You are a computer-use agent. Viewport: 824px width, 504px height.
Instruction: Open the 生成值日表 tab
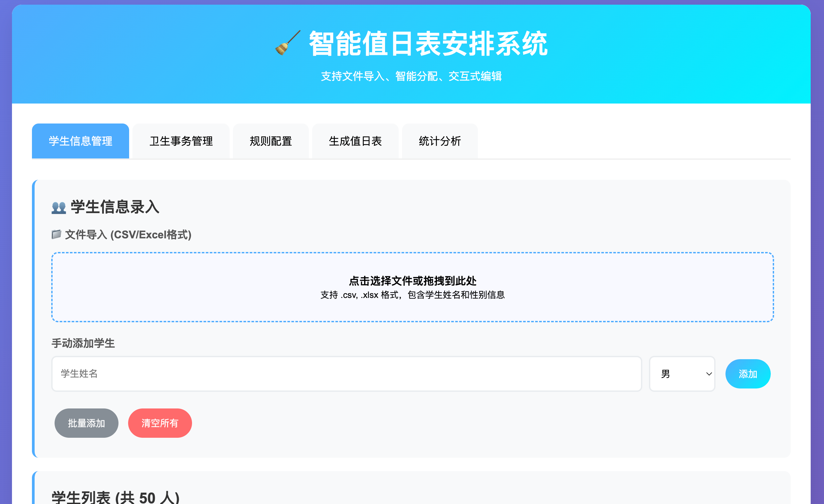click(x=355, y=141)
